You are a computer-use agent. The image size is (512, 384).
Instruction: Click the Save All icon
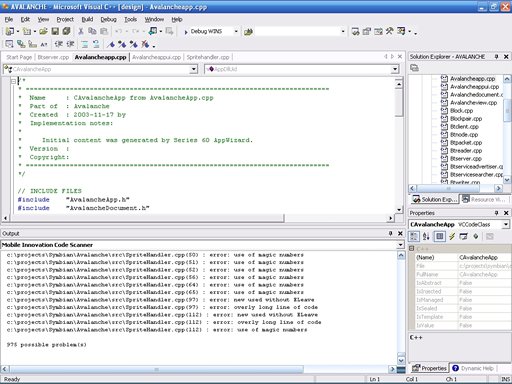click(67, 31)
